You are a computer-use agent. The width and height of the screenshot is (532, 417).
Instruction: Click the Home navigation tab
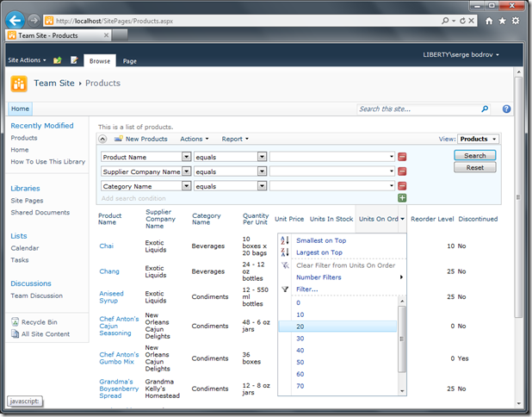20,109
